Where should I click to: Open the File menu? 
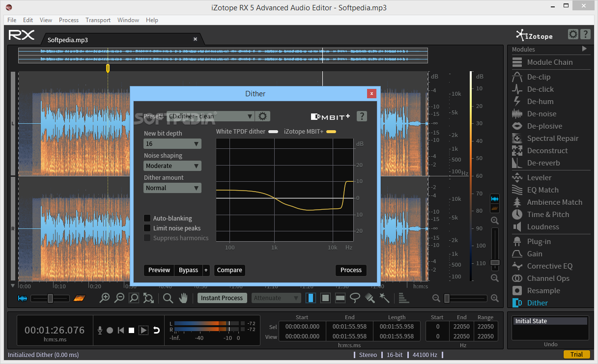click(12, 20)
